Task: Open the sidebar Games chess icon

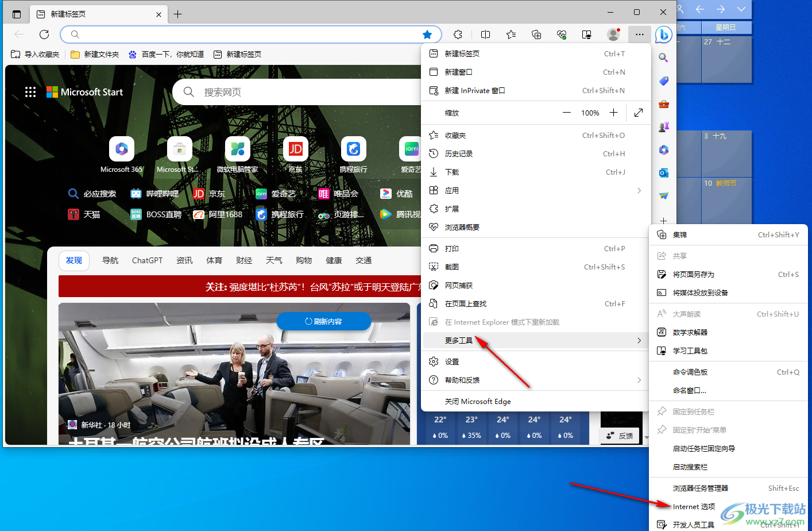Action: point(663,127)
